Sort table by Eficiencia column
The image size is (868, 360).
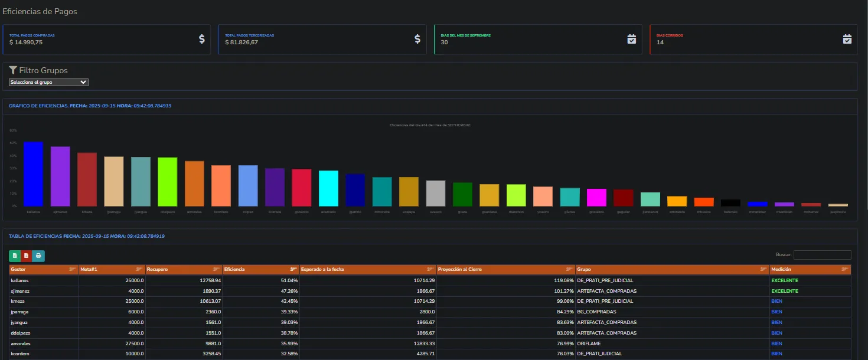pyautogui.click(x=260, y=270)
